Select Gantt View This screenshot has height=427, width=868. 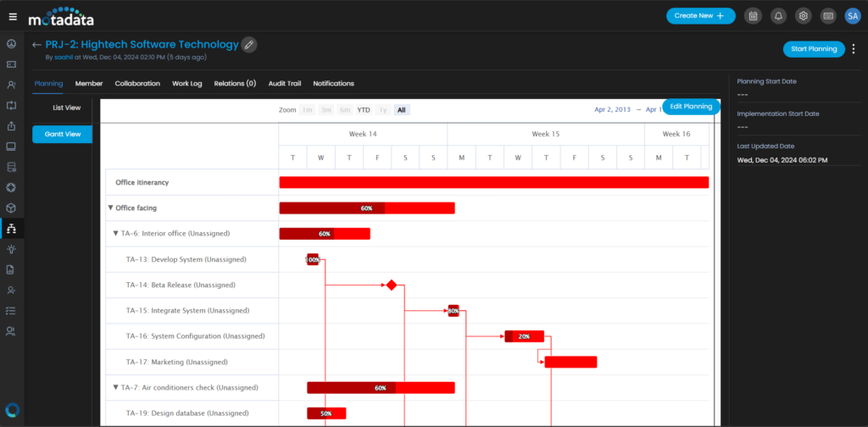coord(62,134)
